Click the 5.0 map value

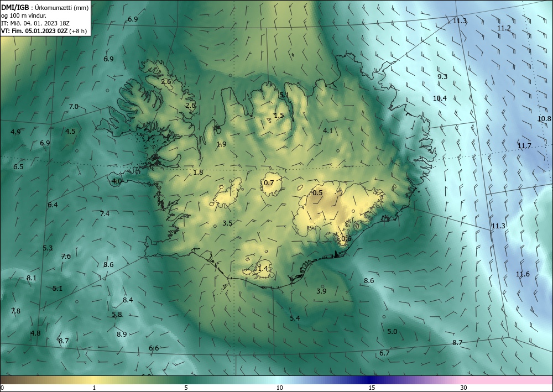click(392, 332)
